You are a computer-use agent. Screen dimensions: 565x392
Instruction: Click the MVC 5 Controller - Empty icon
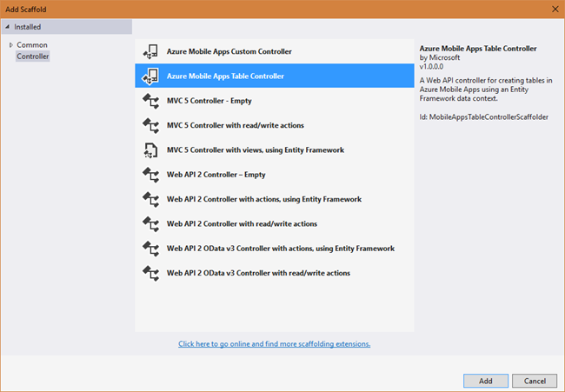click(x=150, y=101)
